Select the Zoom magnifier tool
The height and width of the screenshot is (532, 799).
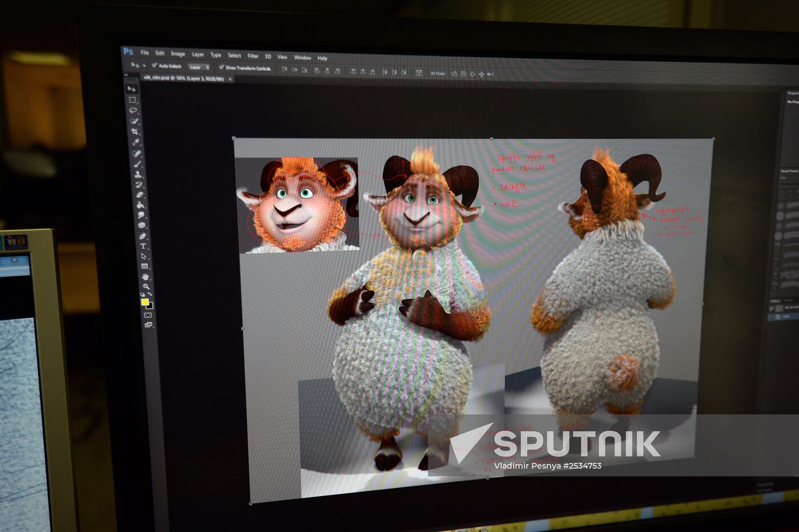pyautogui.click(x=146, y=285)
